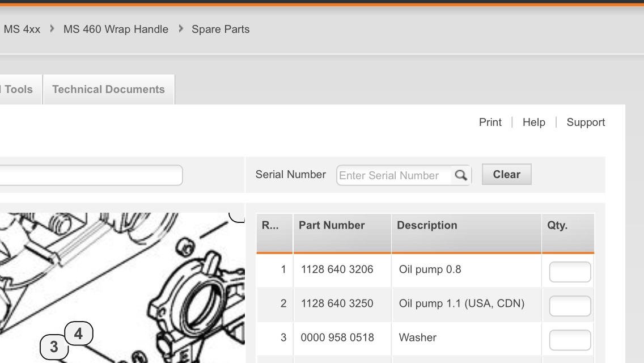
Task: Switch to the Technical Documents tab
Action: [x=108, y=89]
